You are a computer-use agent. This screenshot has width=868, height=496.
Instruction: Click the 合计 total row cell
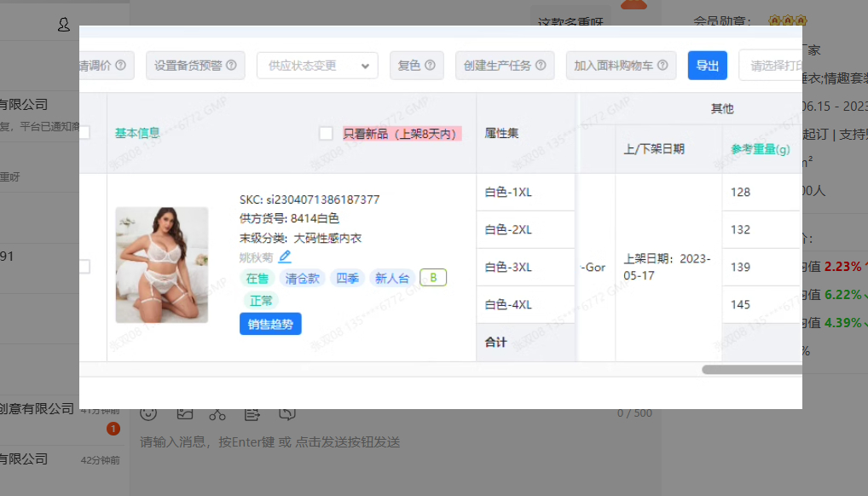pos(525,343)
